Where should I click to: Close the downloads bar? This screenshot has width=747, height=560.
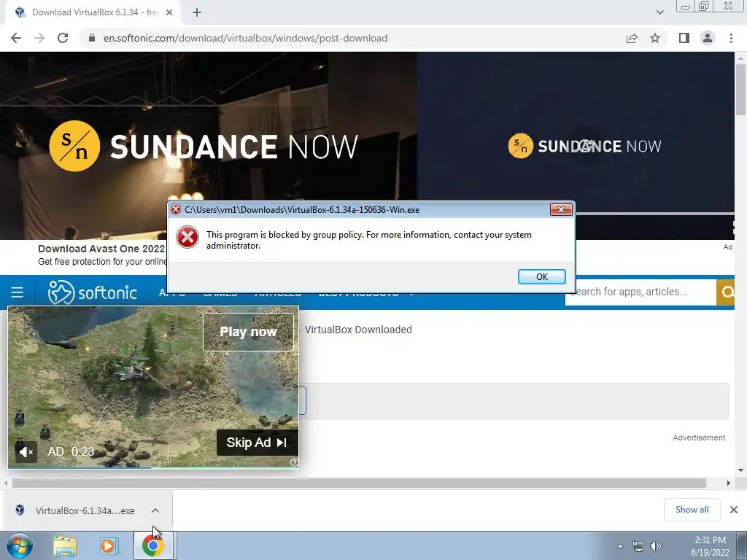pos(734,510)
